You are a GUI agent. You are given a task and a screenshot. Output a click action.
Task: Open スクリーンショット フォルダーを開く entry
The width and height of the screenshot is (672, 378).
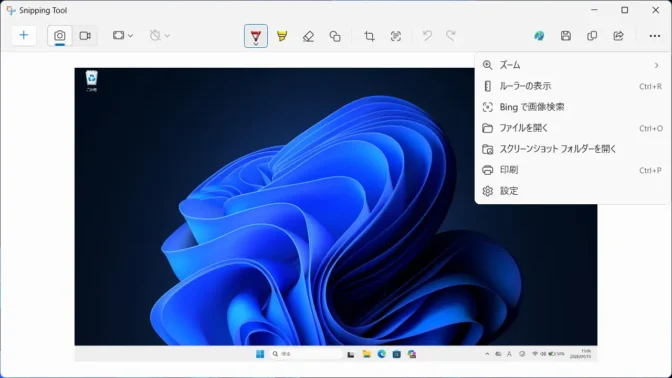click(x=572, y=149)
